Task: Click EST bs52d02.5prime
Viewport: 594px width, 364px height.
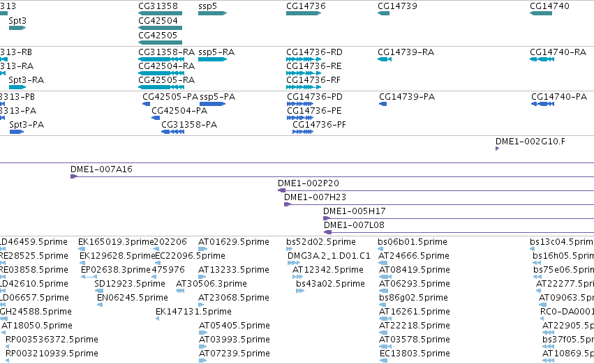Action: tap(321, 242)
